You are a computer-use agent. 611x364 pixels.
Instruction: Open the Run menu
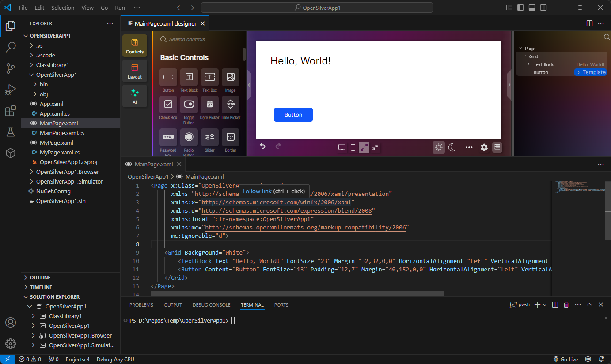coord(120,8)
